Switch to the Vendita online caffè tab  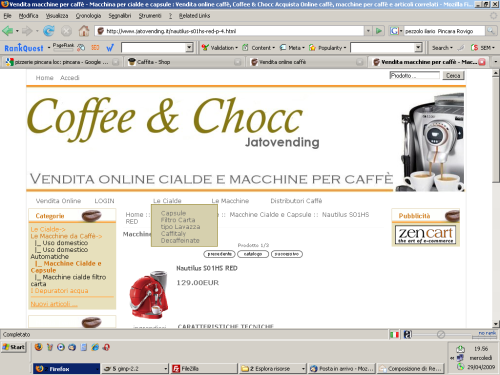(x=307, y=62)
